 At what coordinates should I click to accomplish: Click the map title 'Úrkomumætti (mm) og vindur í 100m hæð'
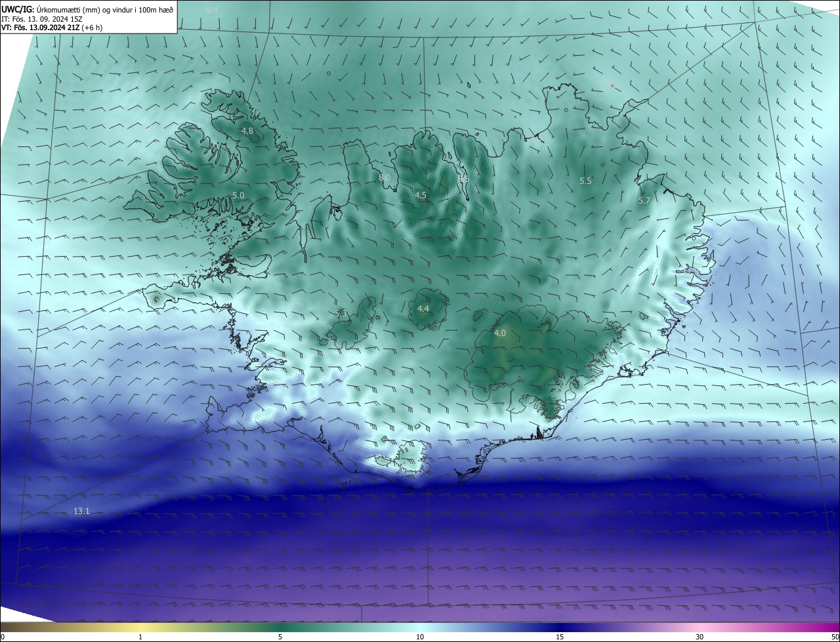105,10
